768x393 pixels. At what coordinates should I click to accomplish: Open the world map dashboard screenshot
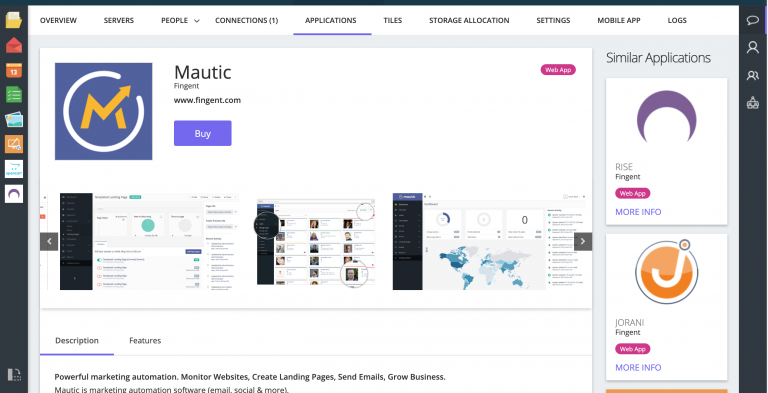pyautogui.click(x=489, y=241)
